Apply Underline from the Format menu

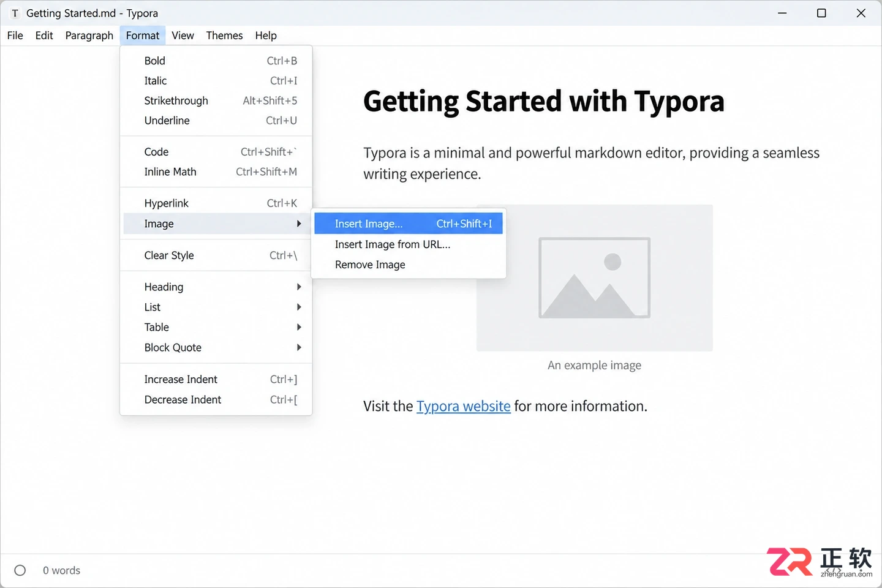216,121
